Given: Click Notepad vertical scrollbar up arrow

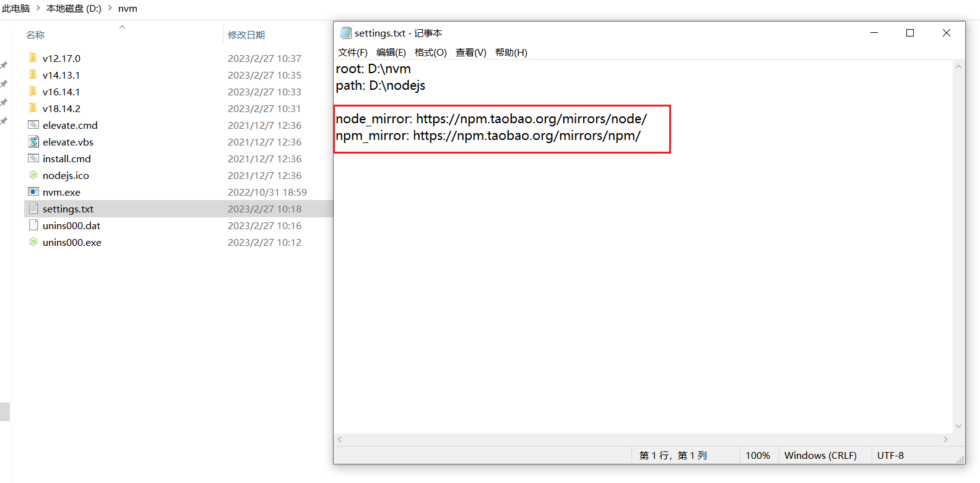Looking at the screenshot, I should (x=959, y=66).
